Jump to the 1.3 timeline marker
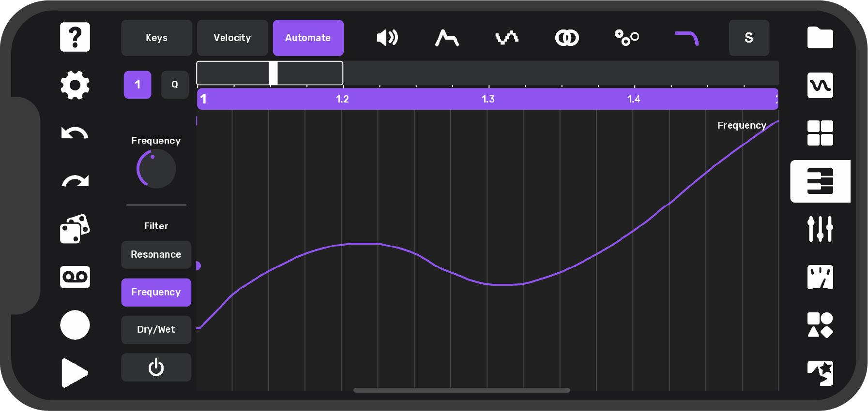The width and height of the screenshot is (868, 411). (x=488, y=99)
